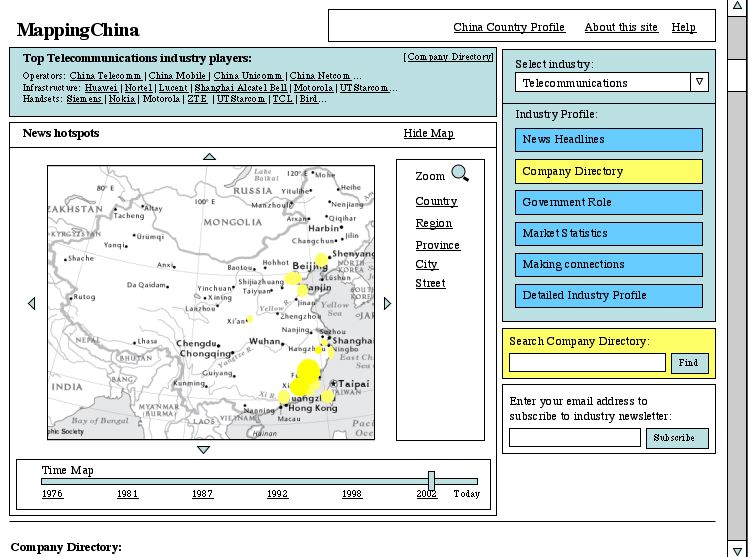Click the Time Map slider handle
The height and width of the screenshot is (557, 748).
click(431, 481)
